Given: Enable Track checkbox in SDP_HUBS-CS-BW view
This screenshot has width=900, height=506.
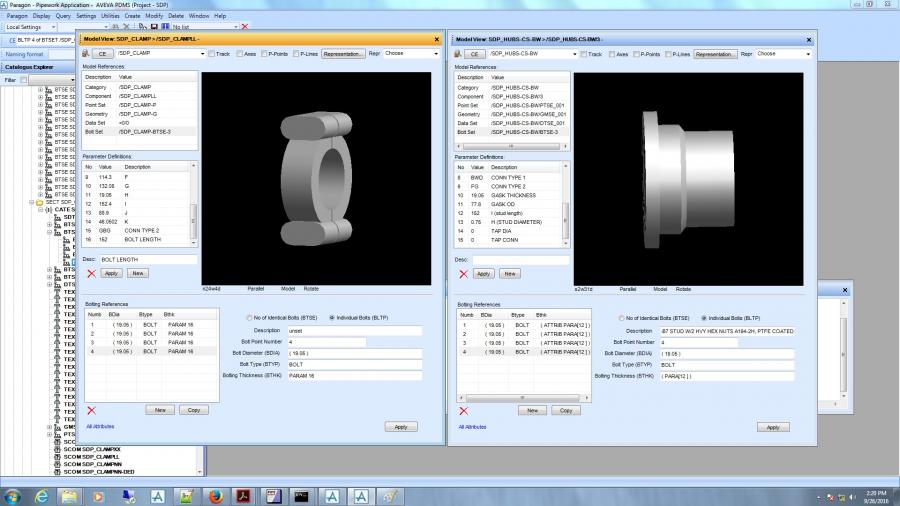Looking at the screenshot, I should tap(584, 54).
